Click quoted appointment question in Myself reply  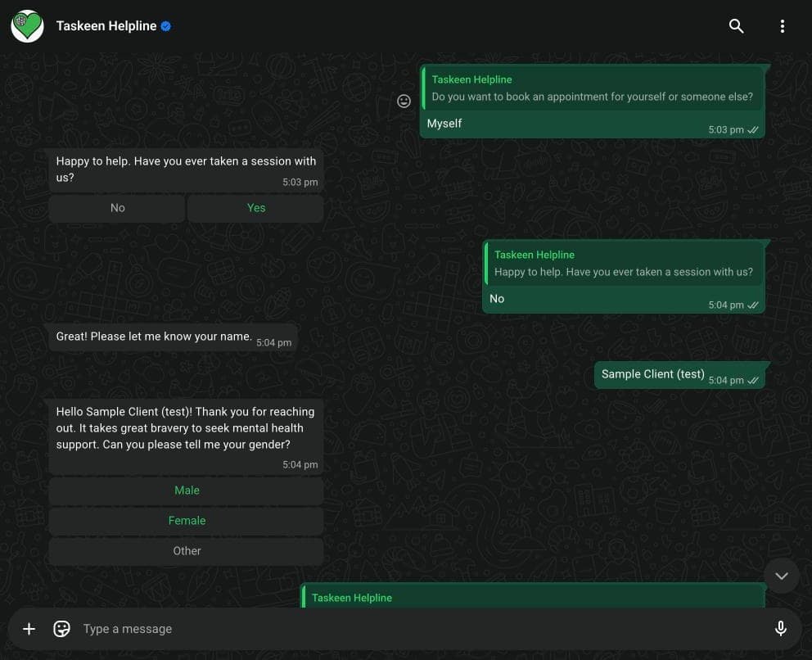coord(593,88)
